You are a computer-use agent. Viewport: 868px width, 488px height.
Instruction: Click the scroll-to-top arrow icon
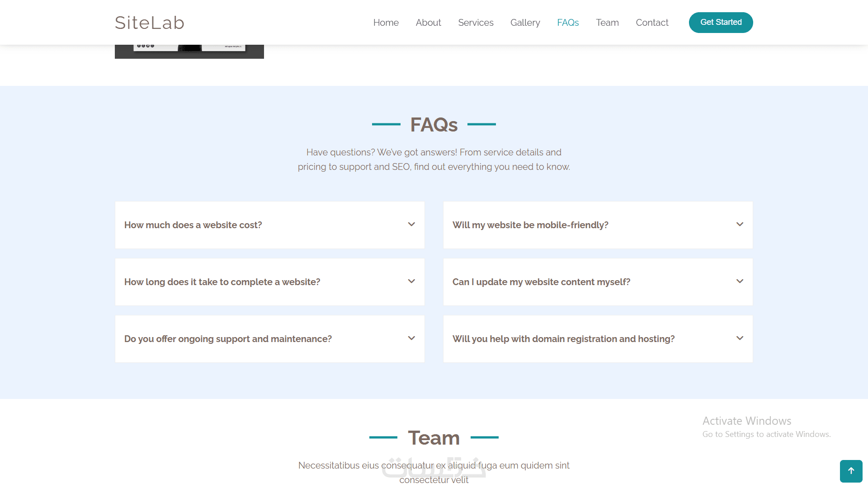click(x=851, y=471)
